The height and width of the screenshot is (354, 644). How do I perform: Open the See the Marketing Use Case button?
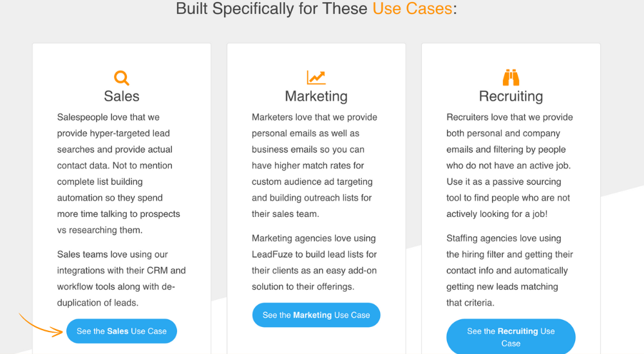pos(316,315)
